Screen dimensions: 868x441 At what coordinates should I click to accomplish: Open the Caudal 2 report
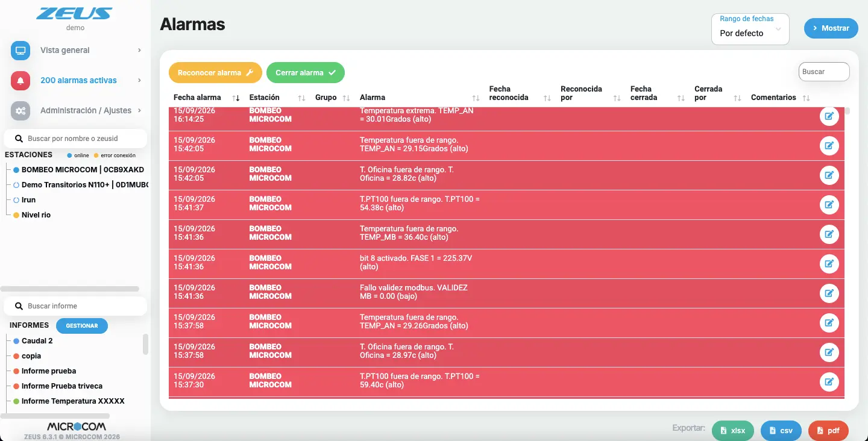33,341
